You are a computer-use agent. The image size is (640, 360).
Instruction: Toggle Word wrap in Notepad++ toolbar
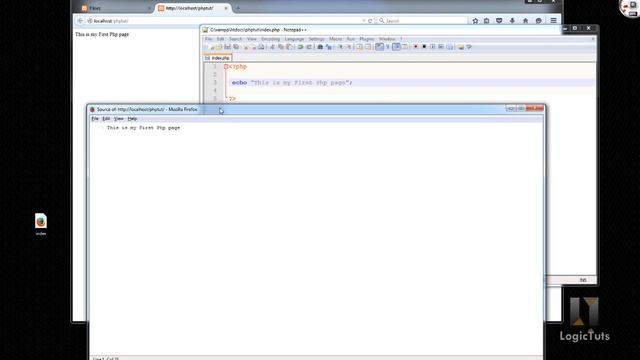380,47
